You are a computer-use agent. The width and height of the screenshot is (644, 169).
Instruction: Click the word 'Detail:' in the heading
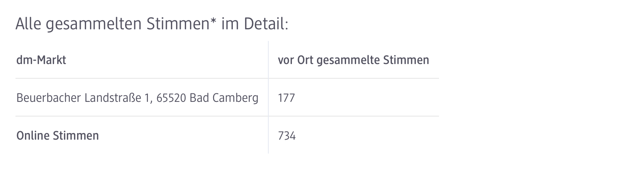266,25
